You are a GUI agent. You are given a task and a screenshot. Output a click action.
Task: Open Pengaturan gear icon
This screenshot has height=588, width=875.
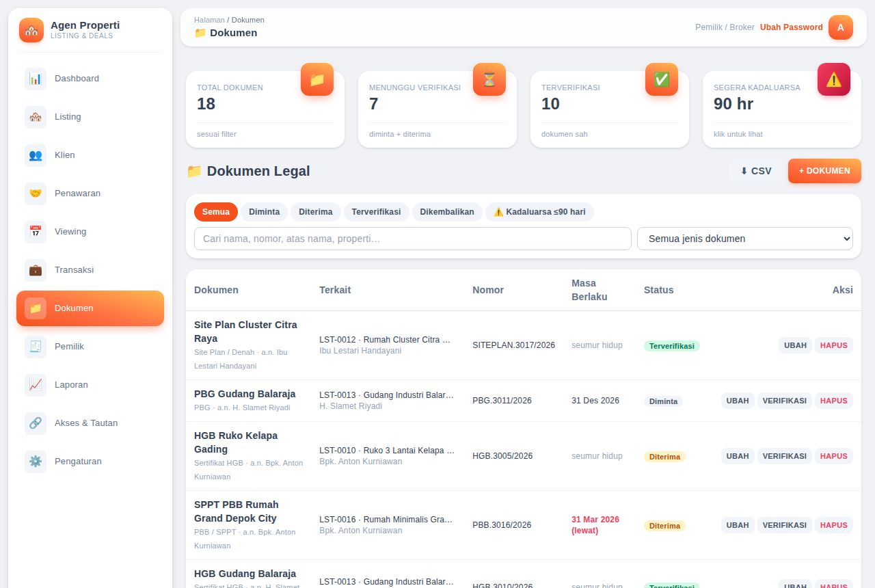36,462
